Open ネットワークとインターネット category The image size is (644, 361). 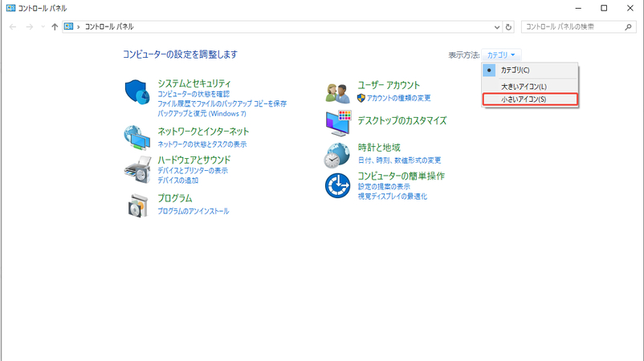(203, 132)
